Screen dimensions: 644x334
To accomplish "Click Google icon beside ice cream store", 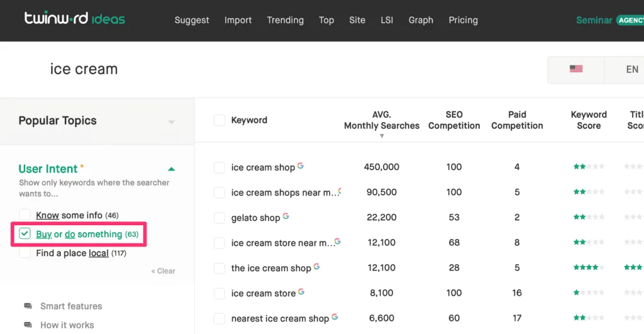I will click(x=301, y=292).
